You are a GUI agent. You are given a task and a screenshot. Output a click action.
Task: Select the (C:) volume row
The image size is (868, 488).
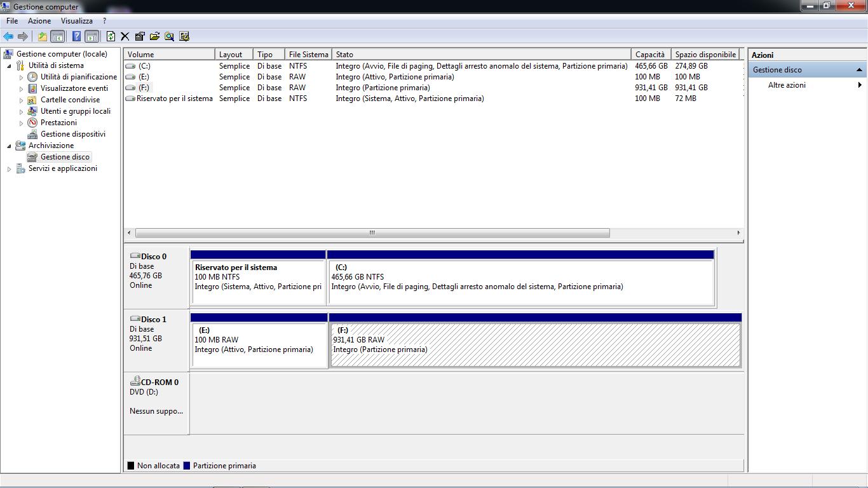[432, 66]
